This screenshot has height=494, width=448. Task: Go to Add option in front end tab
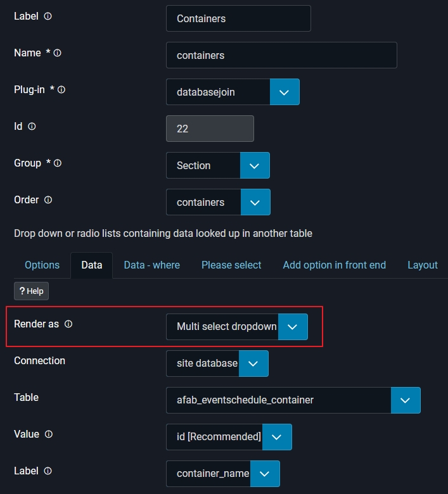click(x=334, y=265)
